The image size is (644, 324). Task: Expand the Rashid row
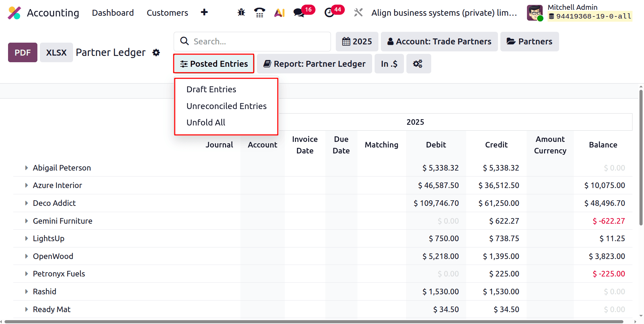tap(26, 292)
